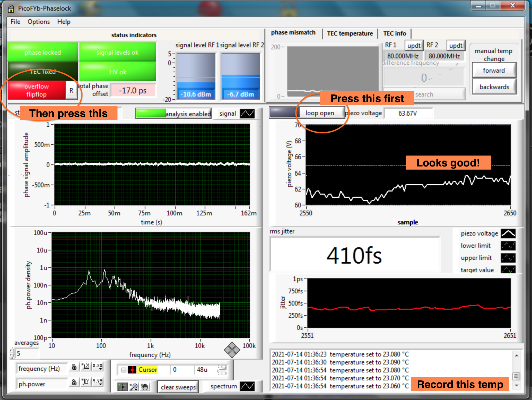Click the cursor legend scroll icon

click(x=222, y=370)
